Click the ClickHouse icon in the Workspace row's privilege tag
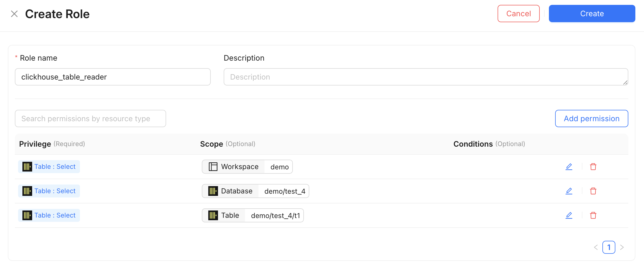644x270 pixels. pos(27,167)
